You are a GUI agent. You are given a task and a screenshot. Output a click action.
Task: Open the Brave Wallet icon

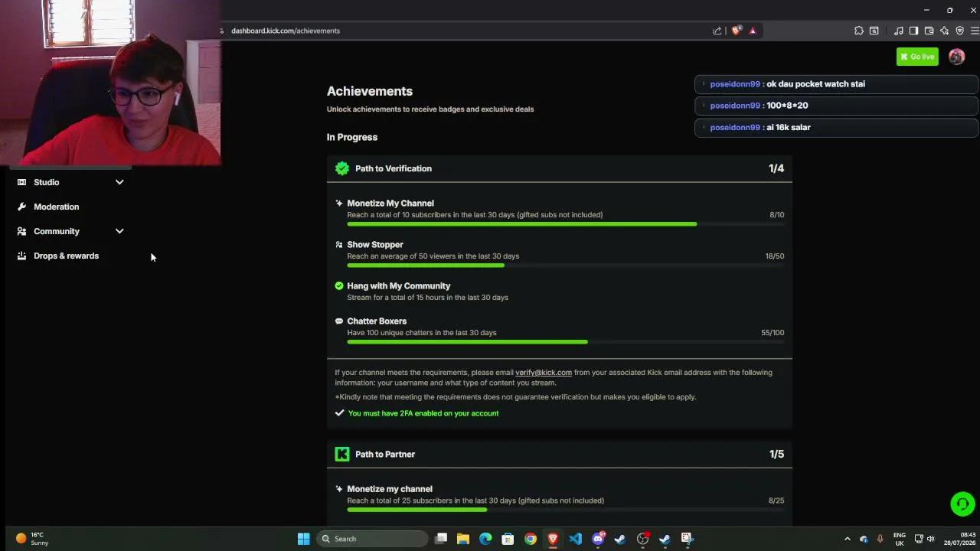click(929, 31)
